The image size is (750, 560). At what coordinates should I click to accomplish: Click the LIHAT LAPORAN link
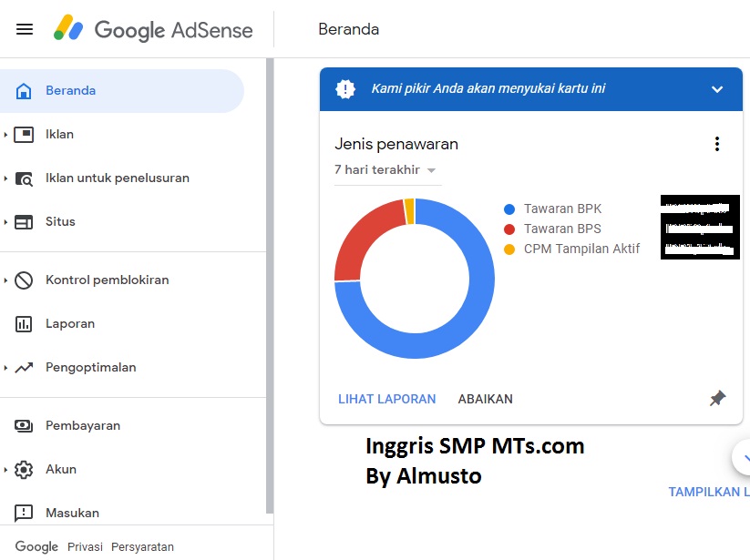click(x=386, y=398)
